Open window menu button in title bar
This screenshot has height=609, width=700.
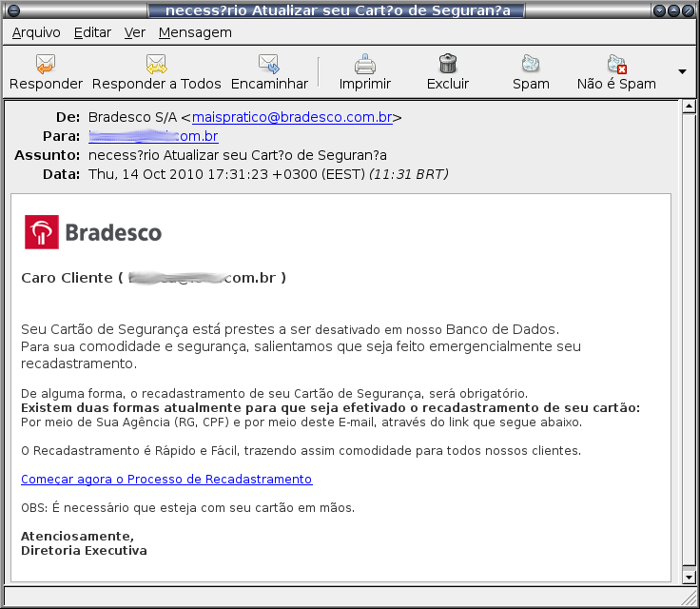(13, 10)
